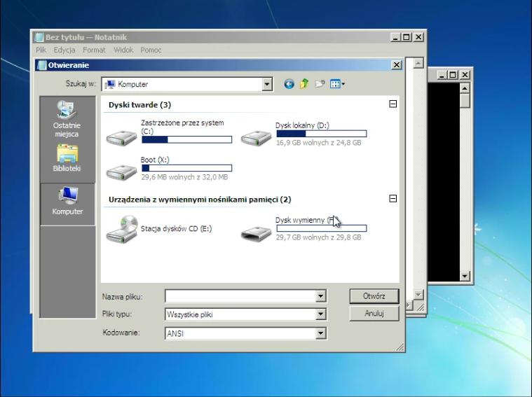Click the dialog resize grip corner
Screen dimensions: 532x397
point(400,347)
